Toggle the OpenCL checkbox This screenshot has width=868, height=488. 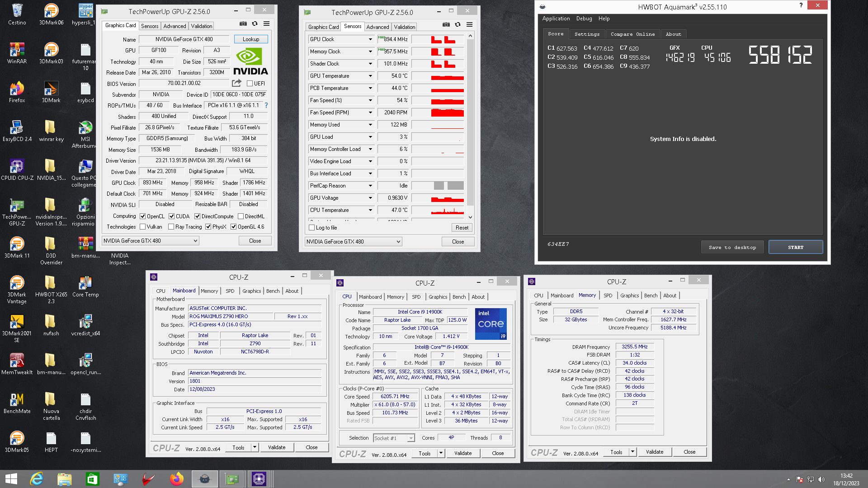(143, 216)
